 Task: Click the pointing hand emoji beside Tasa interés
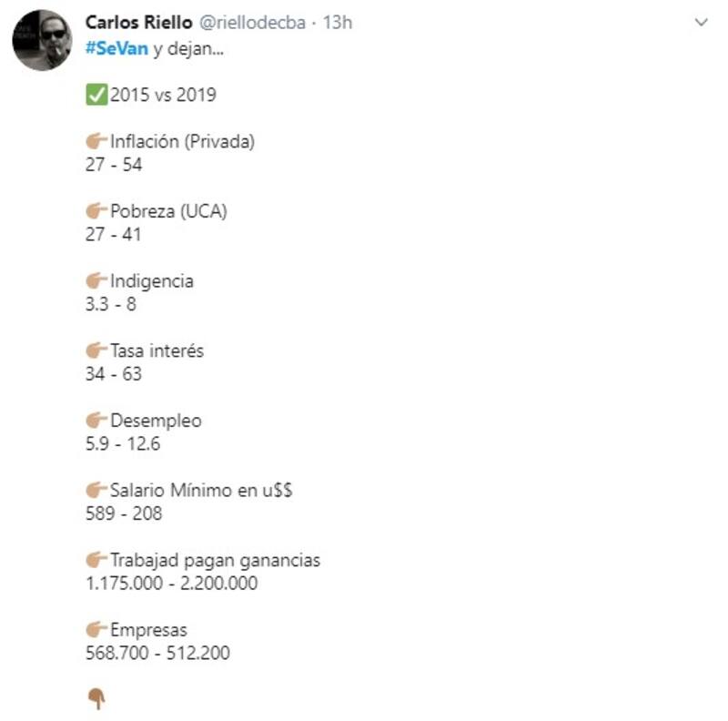(96, 350)
